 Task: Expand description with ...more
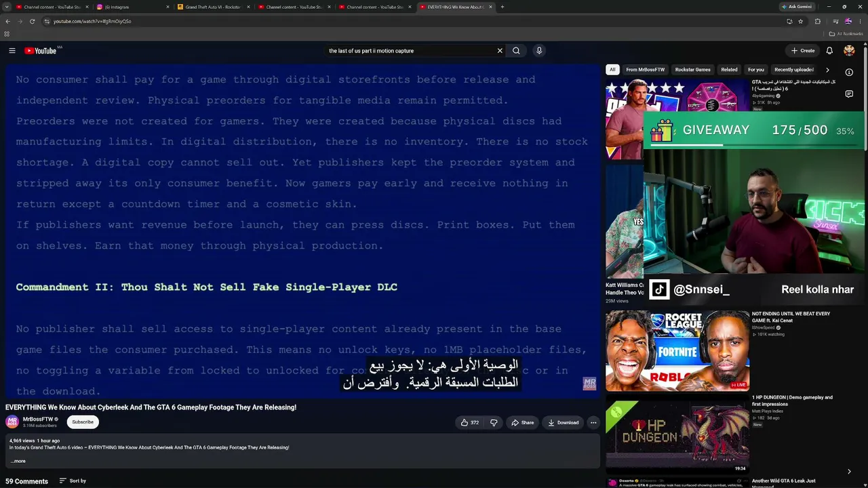tap(18, 461)
